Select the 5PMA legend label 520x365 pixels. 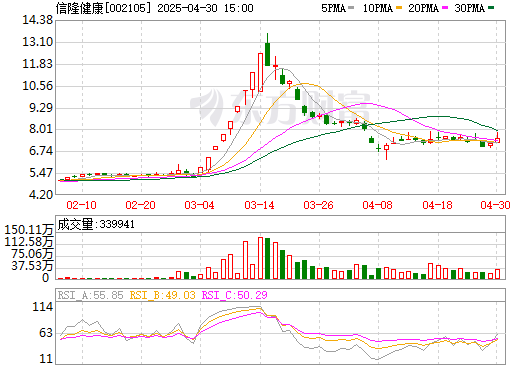click(x=333, y=8)
